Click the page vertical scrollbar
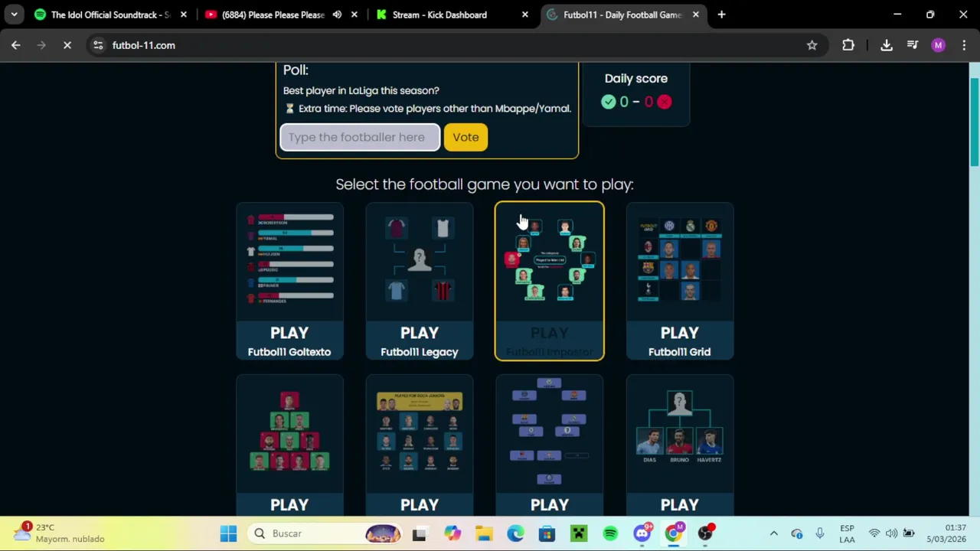 click(975, 121)
